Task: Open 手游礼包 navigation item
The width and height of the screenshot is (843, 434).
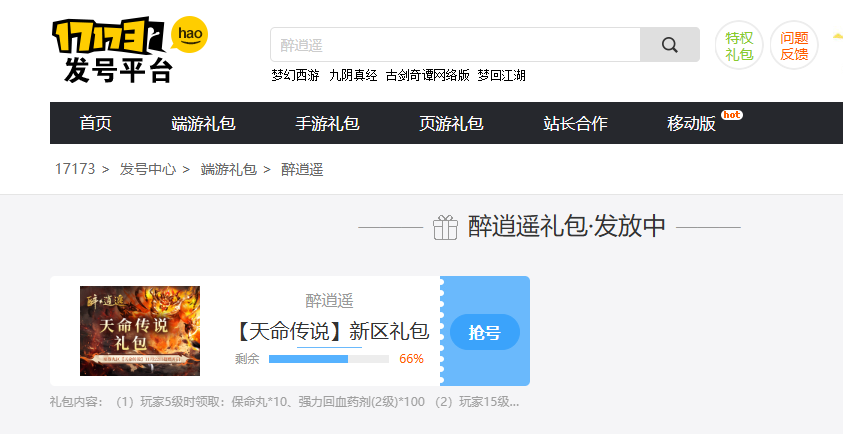Action: coord(327,123)
